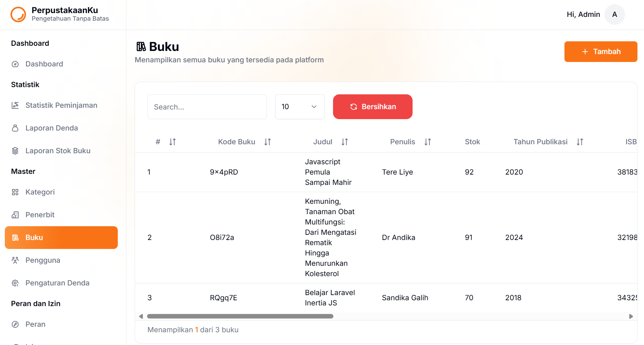Click the Pengaturan Denda gear icon
Image resolution: width=644 pixels, height=345 pixels.
(15, 283)
